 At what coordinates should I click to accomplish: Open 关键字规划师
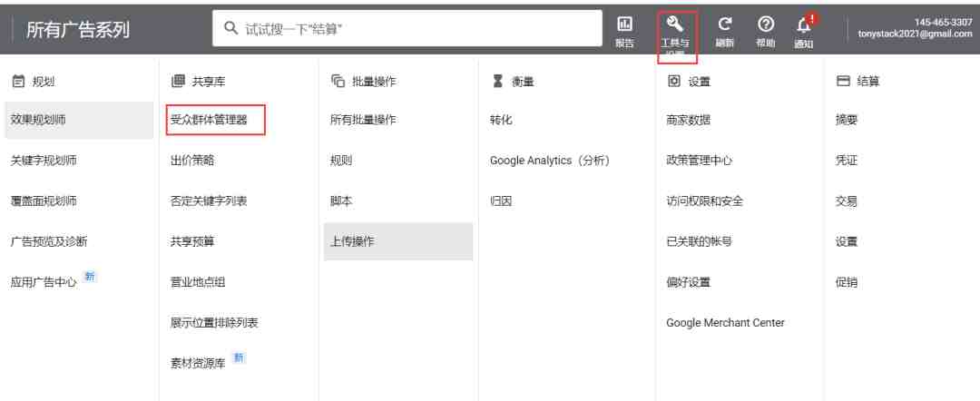pyautogui.click(x=44, y=161)
